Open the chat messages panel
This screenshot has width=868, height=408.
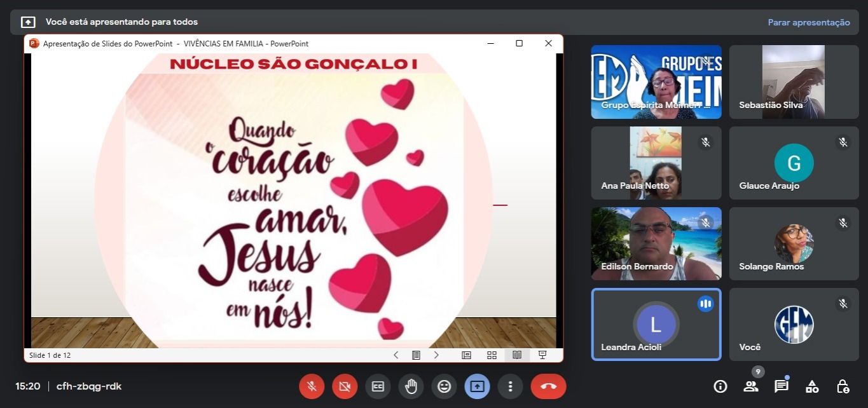[781, 386]
